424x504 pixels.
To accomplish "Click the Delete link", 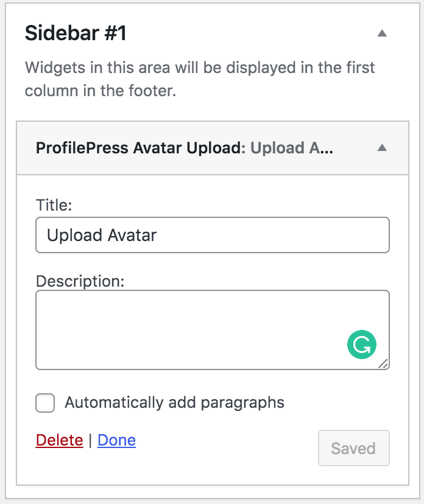I will pyautogui.click(x=60, y=440).
